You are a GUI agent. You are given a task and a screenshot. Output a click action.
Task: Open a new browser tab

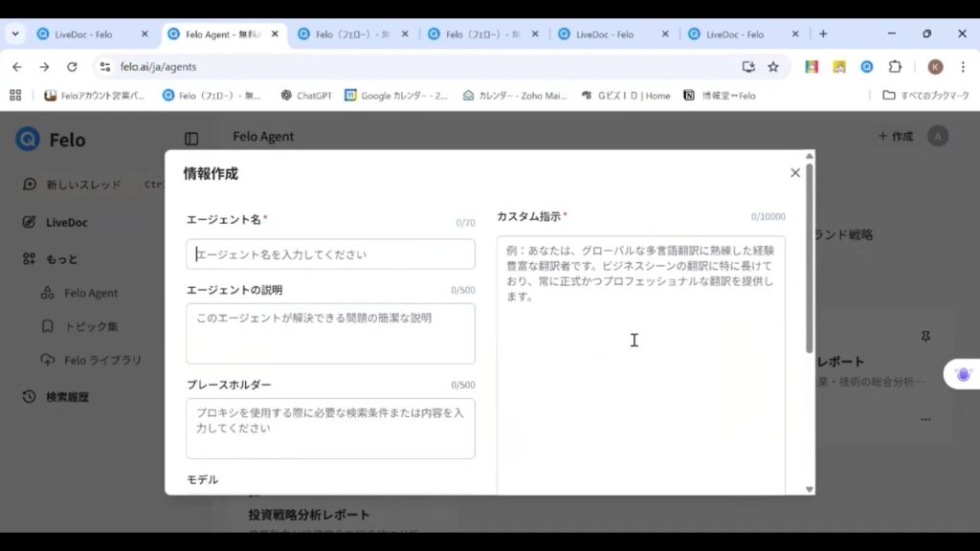(x=823, y=33)
